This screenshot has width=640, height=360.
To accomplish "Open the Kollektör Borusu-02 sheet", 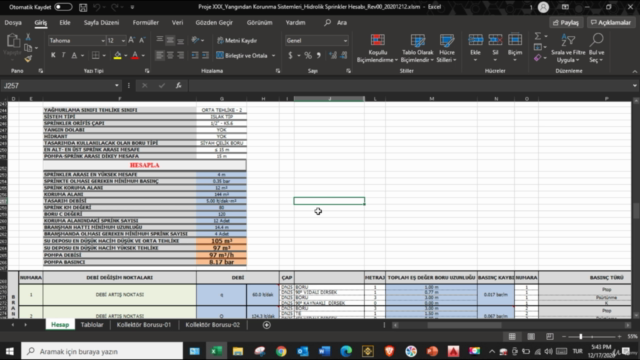I will [213, 325].
